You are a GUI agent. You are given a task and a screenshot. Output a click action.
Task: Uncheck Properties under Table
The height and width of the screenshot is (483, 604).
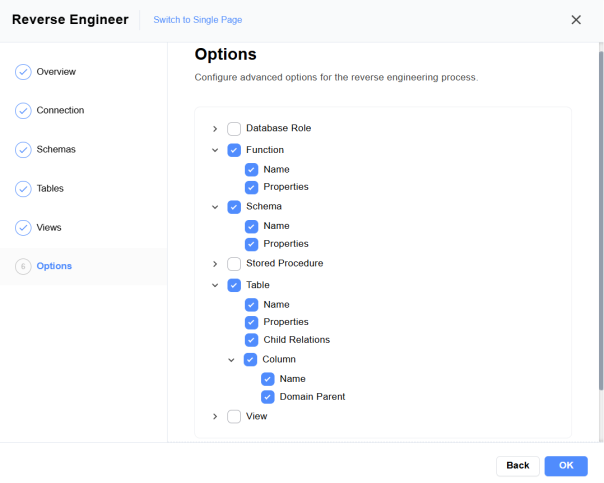251,322
